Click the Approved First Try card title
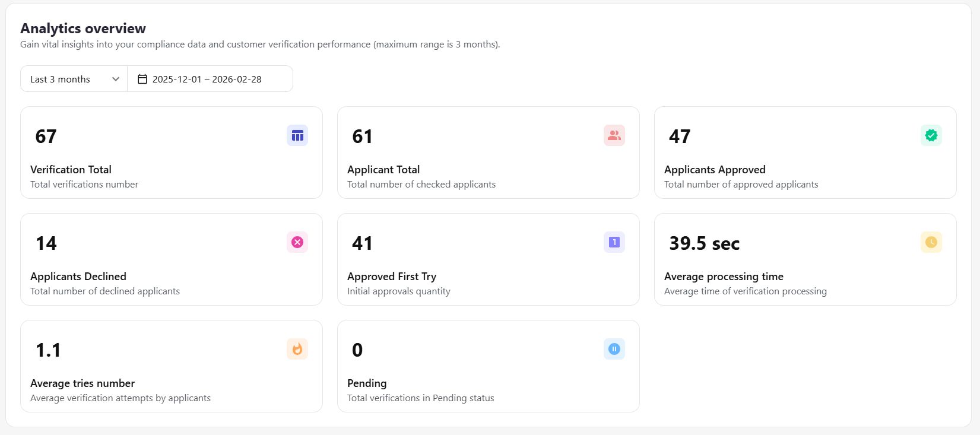This screenshot has height=435, width=980. pyautogui.click(x=392, y=277)
